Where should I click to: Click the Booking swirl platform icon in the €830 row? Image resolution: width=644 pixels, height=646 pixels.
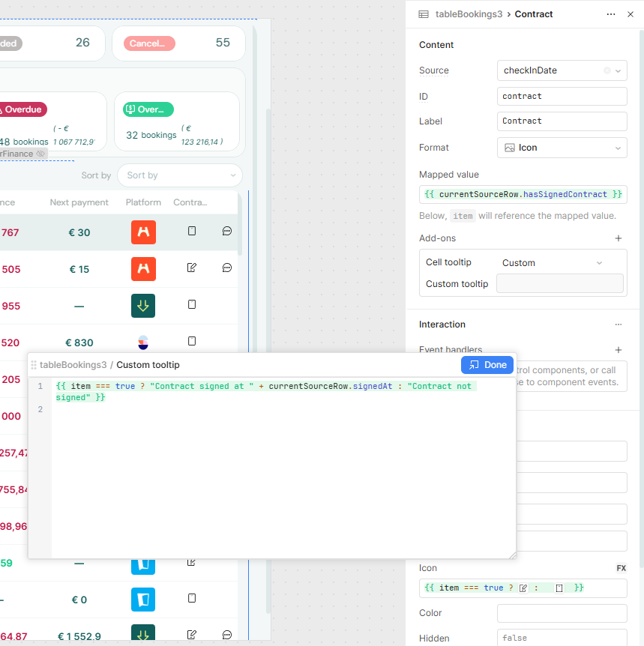point(143,342)
